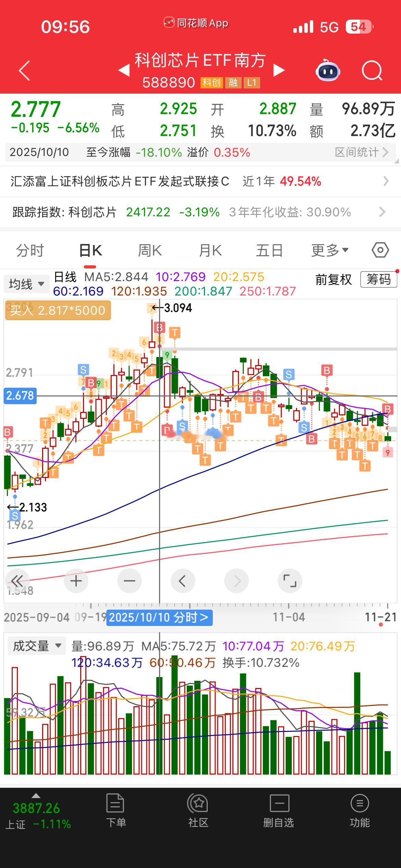Select the 月K tab
Viewport: 401px width, 868px height.
click(x=210, y=251)
